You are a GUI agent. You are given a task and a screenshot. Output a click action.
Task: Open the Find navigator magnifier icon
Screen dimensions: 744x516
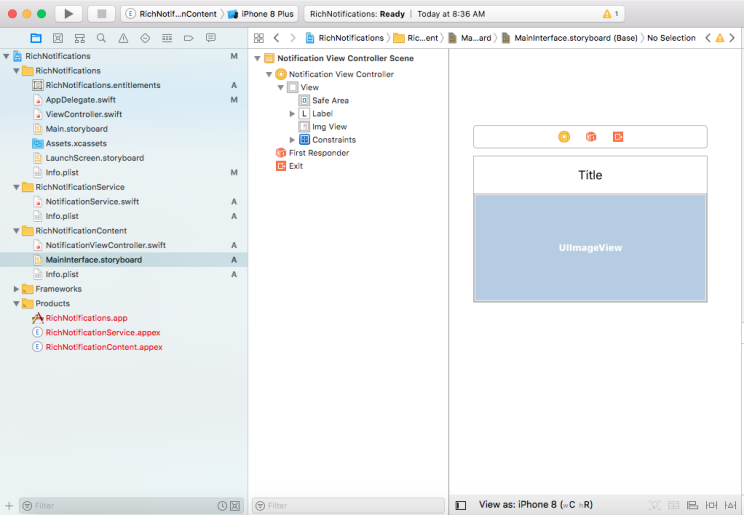coord(101,38)
